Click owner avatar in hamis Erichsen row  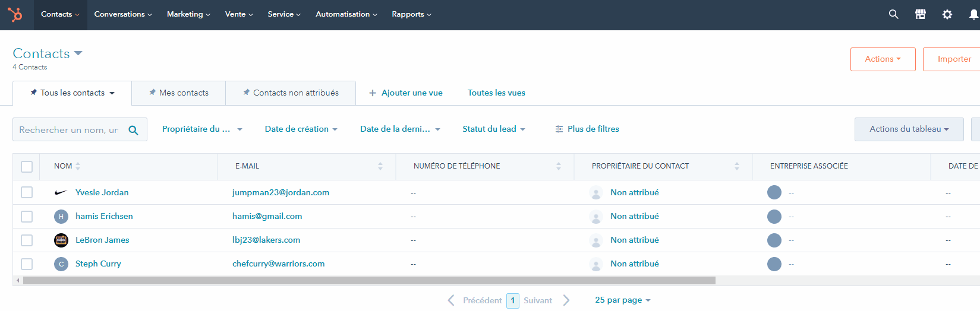595,217
